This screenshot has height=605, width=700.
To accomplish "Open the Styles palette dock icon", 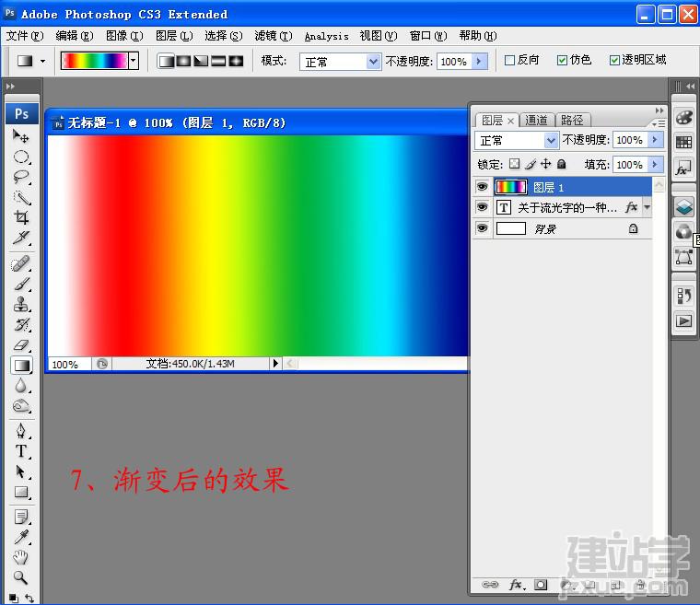I will point(684,168).
